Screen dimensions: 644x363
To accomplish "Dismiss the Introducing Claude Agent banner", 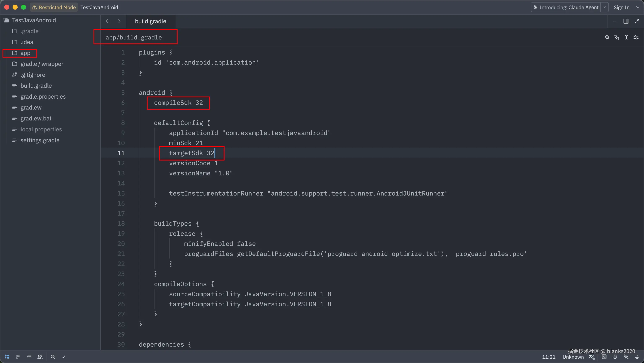I will [605, 7].
